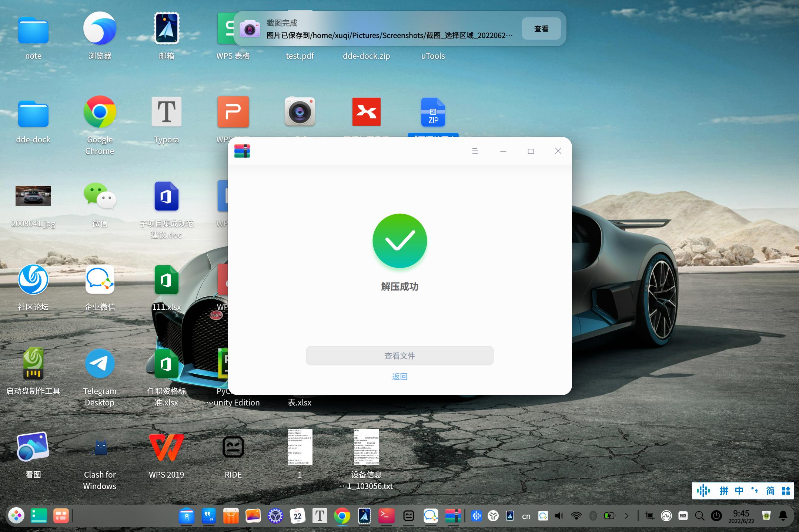Toggle the 简 simplified/traditional character switch

point(770,491)
